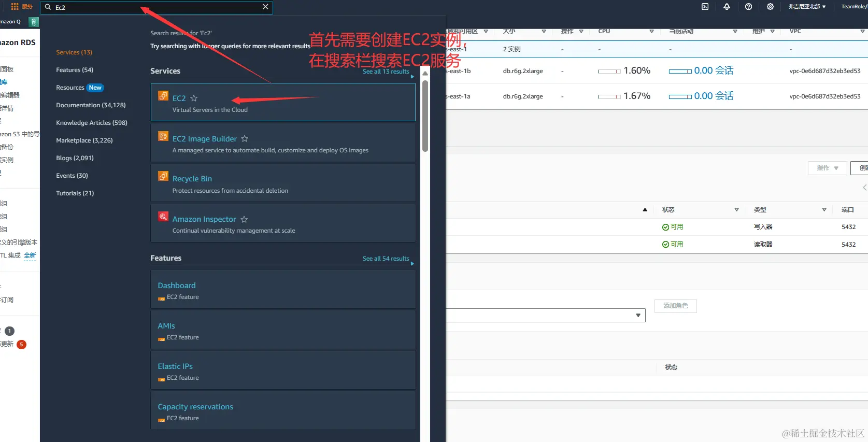Open the console settings gear
868x442 pixels.
(x=770, y=7)
